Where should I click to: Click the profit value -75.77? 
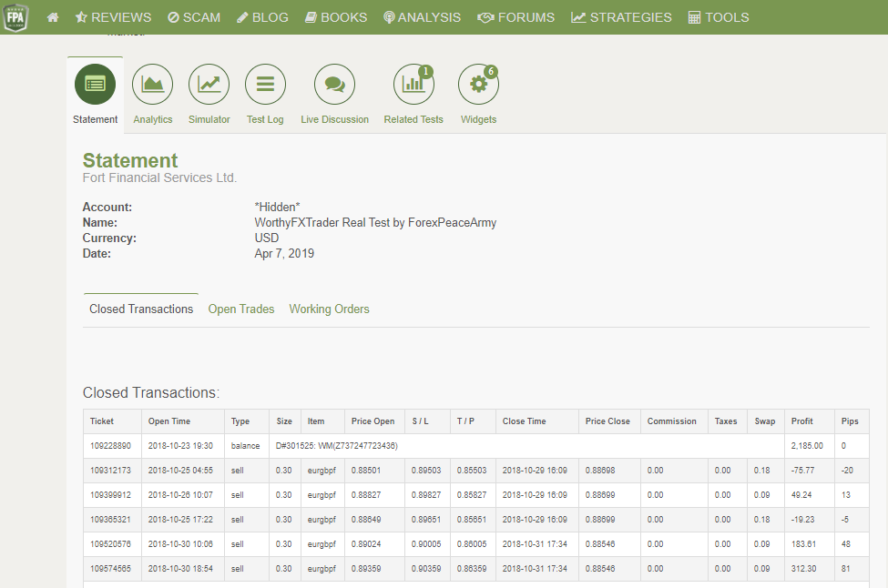[x=802, y=471]
